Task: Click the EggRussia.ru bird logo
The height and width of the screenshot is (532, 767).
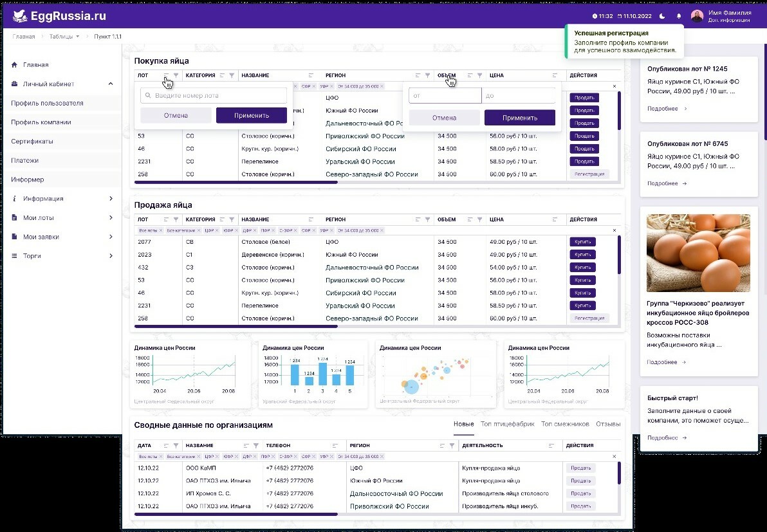Action: click(x=20, y=16)
